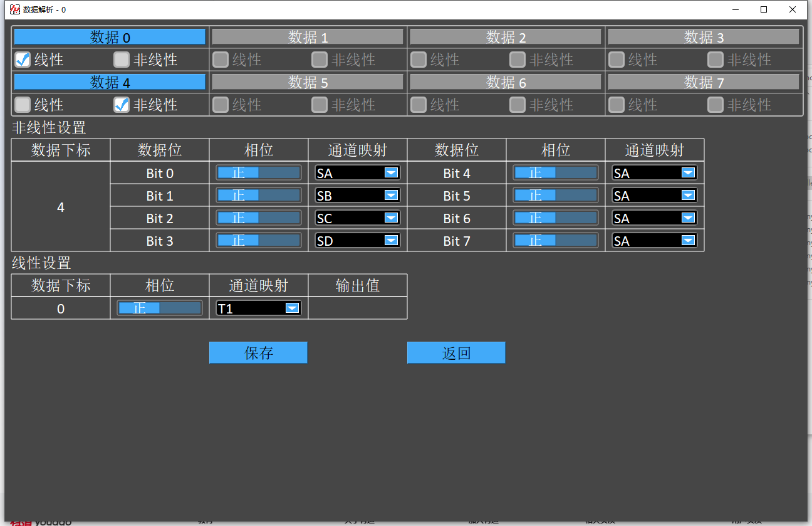Uncheck 非线性 checkbox under 数据 4

tap(122, 105)
